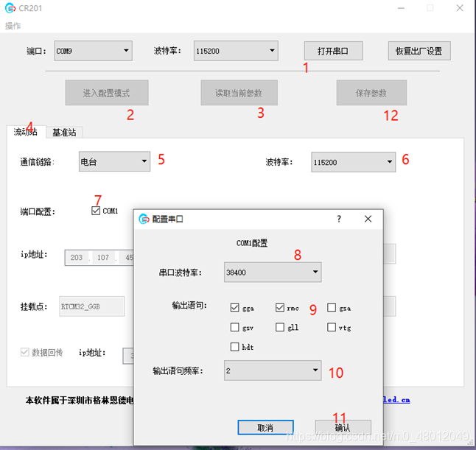Open the top 波特率 115200 dropdown

coord(236,51)
